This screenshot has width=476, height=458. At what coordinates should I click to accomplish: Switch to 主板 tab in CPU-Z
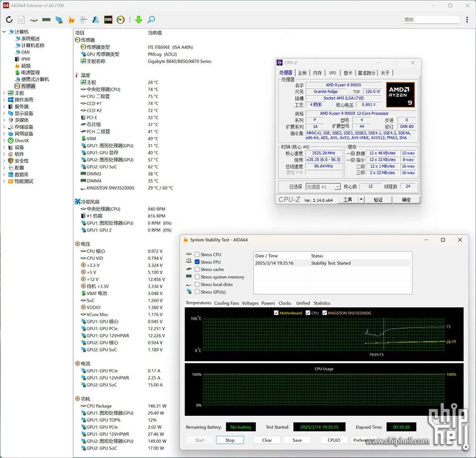(302, 73)
